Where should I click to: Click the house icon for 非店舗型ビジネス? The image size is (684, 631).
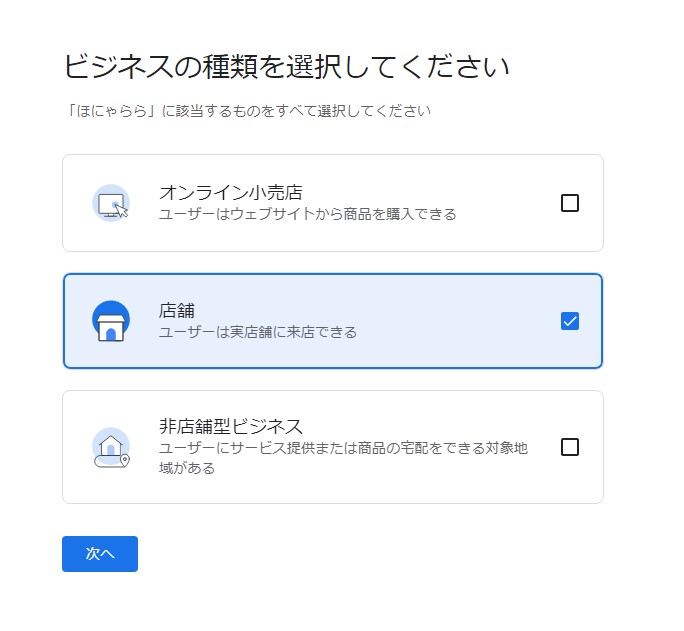pos(109,444)
